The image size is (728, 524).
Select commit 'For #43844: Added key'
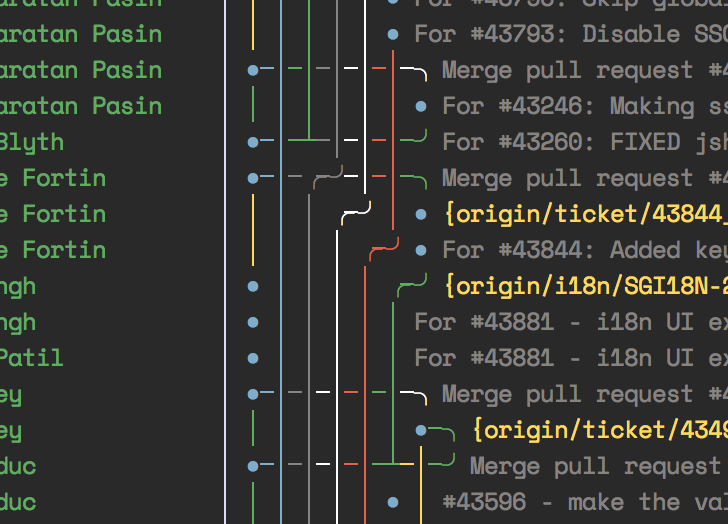coord(585,250)
